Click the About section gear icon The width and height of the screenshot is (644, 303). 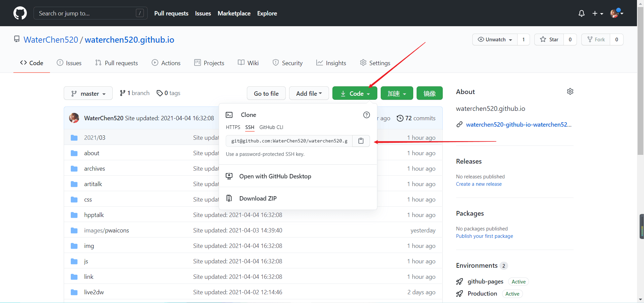tap(570, 91)
